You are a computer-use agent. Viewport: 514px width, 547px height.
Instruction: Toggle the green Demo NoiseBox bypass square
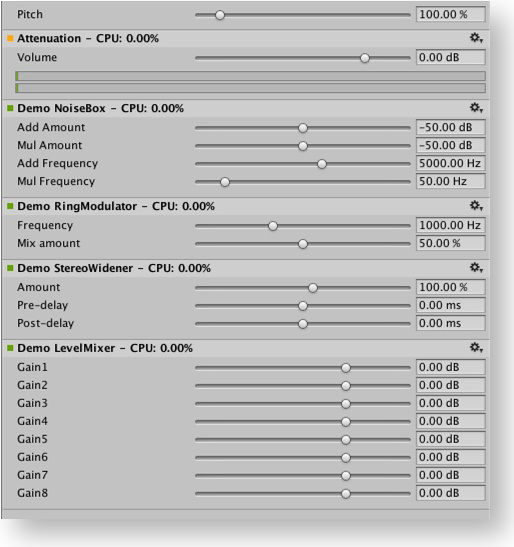(10, 108)
